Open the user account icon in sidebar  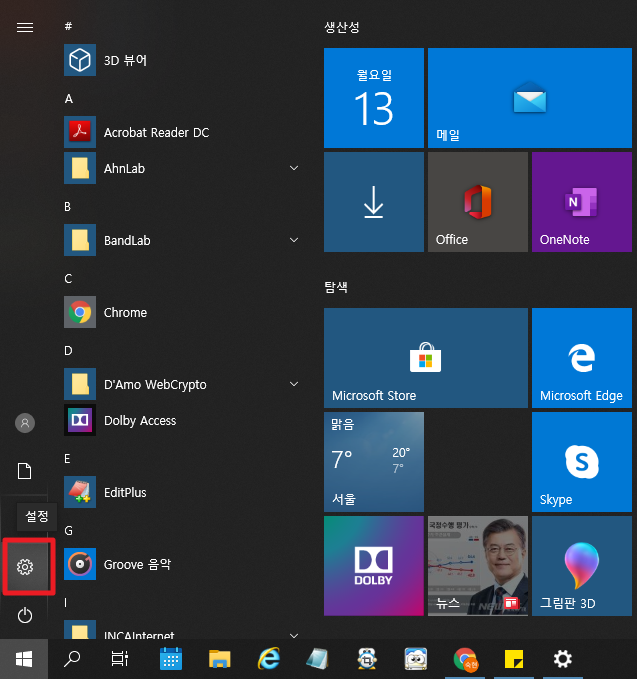[25, 423]
